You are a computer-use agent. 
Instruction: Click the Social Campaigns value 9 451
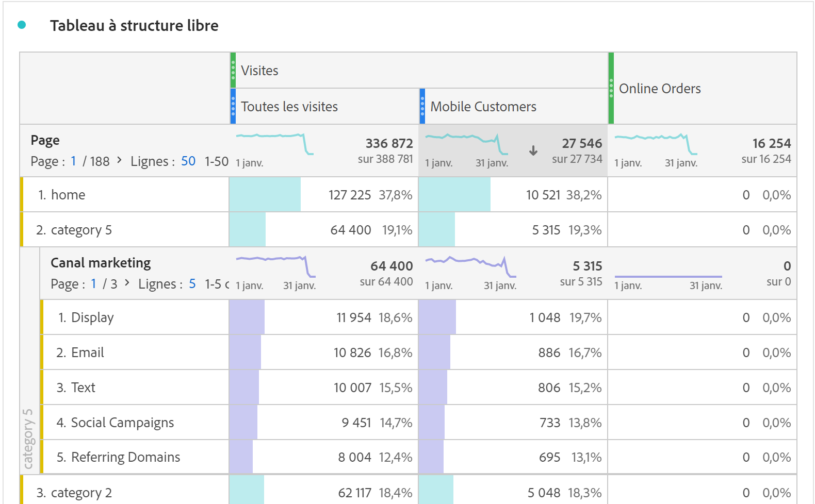(356, 423)
